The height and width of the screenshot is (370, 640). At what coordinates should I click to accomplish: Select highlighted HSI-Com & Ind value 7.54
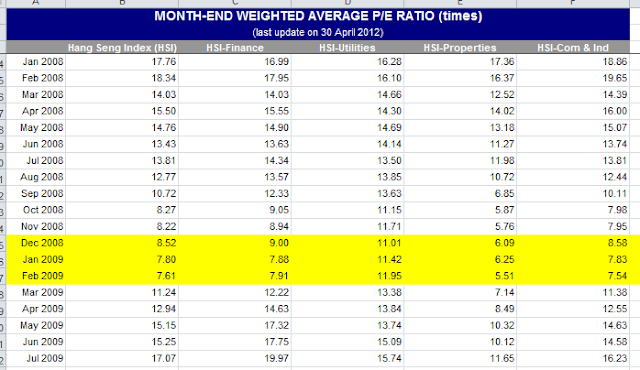[x=573, y=276]
